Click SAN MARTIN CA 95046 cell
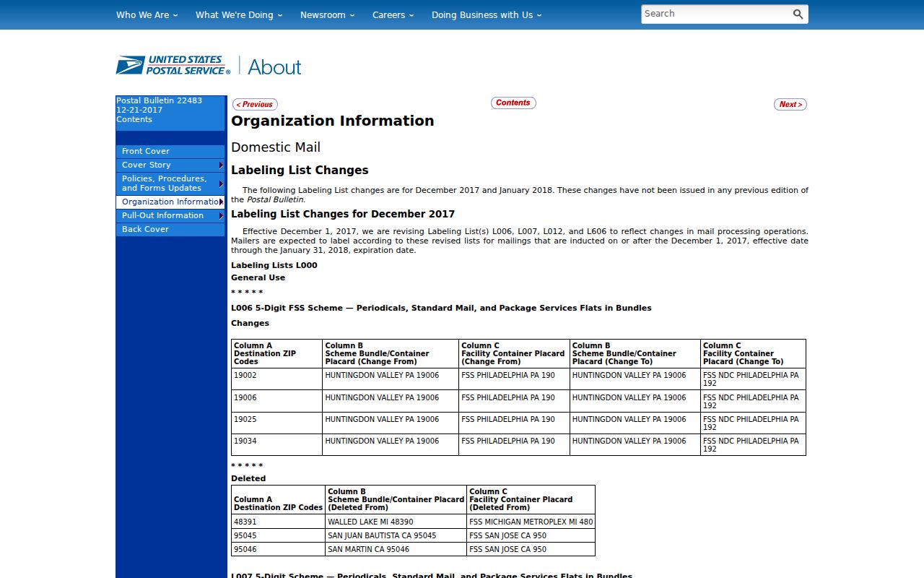The height and width of the screenshot is (578, 924). point(396,549)
